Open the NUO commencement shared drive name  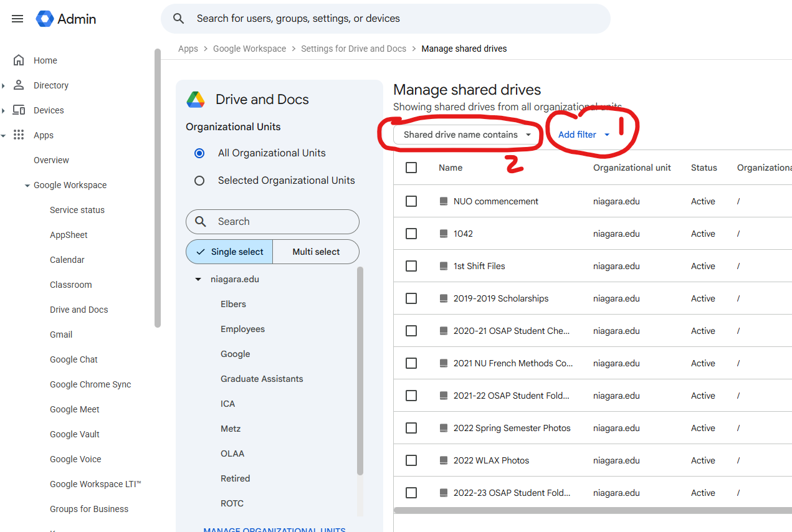(496, 201)
